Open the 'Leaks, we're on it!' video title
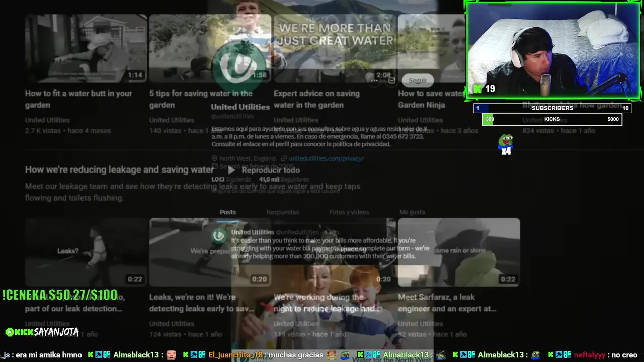Viewport: 644px width, 362px height. [x=202, y=303]
